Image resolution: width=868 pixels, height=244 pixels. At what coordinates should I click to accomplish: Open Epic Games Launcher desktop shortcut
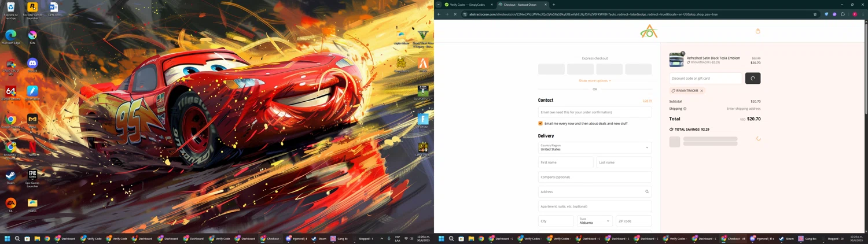(32, 178)
